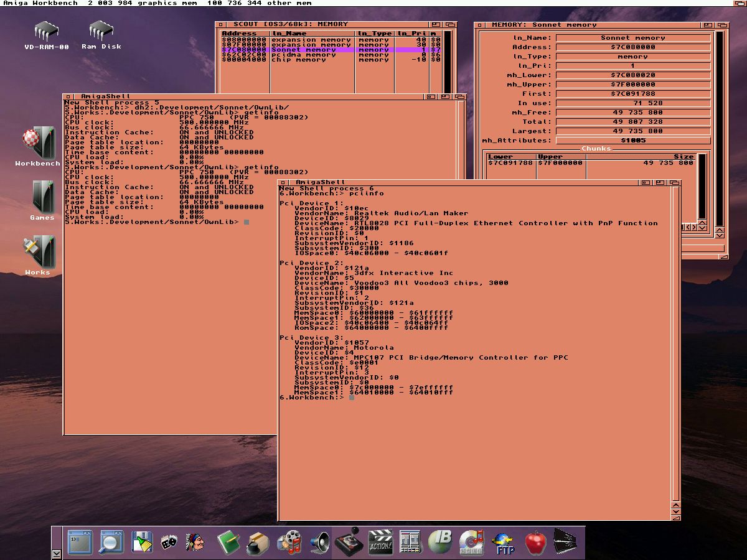
Task: Click the In use field showing 71 528
Action: pos(633,103)
